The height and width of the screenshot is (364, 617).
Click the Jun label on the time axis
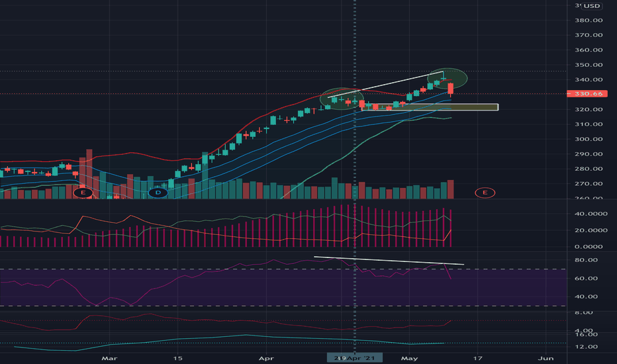pyautogui.click(x=546, y=359)
